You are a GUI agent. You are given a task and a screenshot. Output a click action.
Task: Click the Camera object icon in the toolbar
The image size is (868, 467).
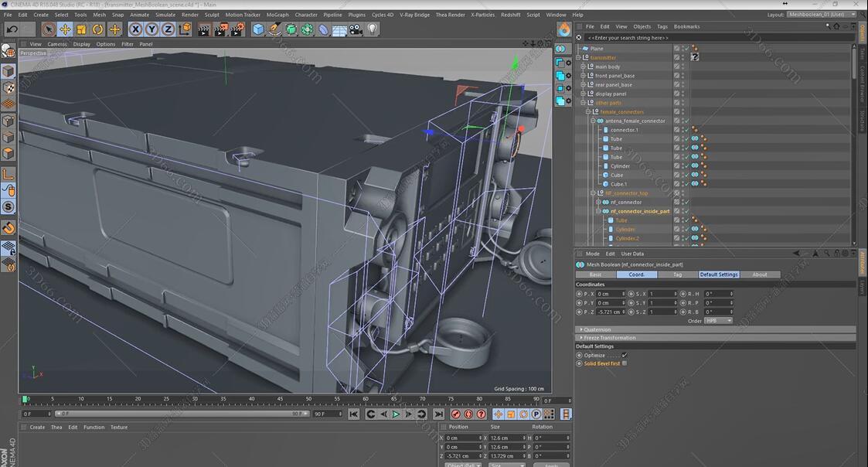pyautogui.click(x=356, y=29)
